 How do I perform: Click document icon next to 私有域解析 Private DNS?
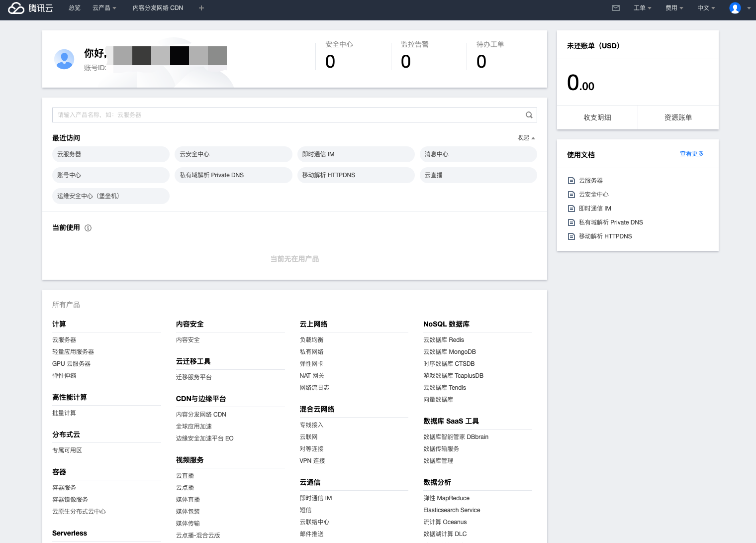click(571, 222)
